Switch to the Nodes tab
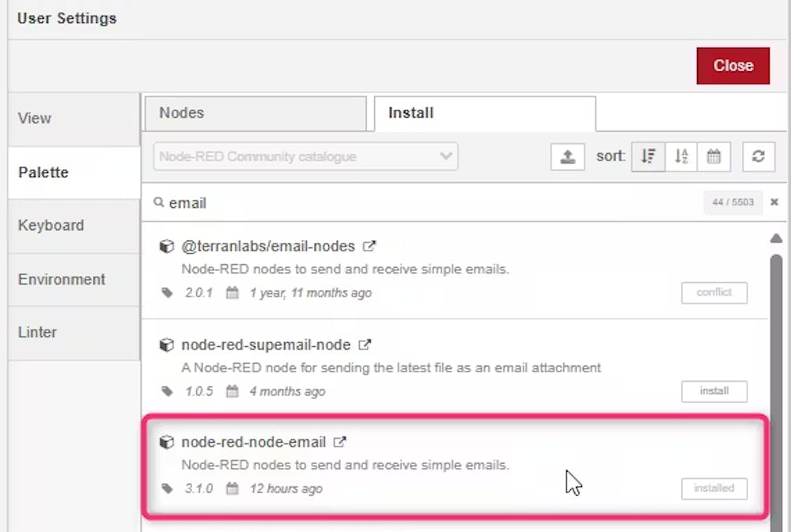This screenshot has width=791, height=532. click(181, 113)
